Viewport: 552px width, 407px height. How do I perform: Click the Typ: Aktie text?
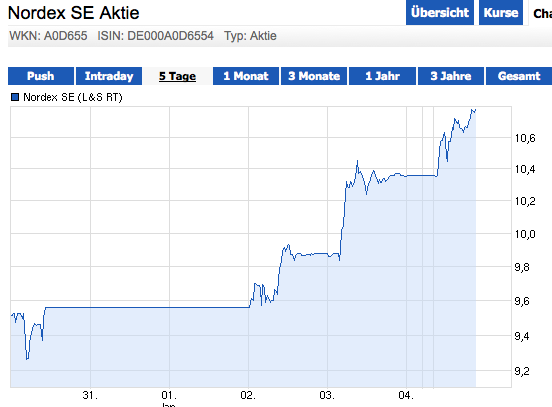tap(250, 36)
